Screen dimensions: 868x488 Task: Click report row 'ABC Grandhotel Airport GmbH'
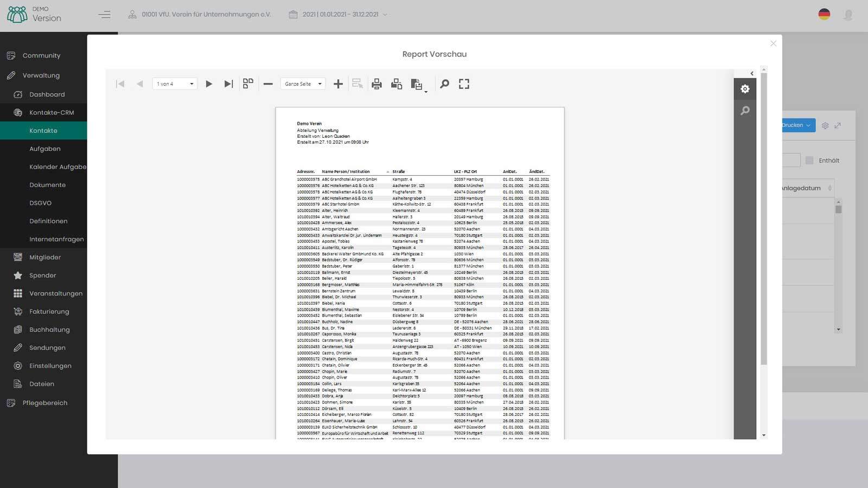423,179
